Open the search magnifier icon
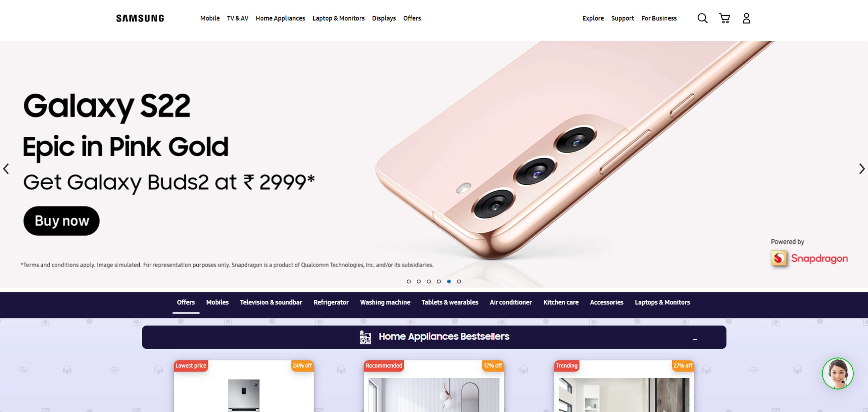 click(702, 18)
